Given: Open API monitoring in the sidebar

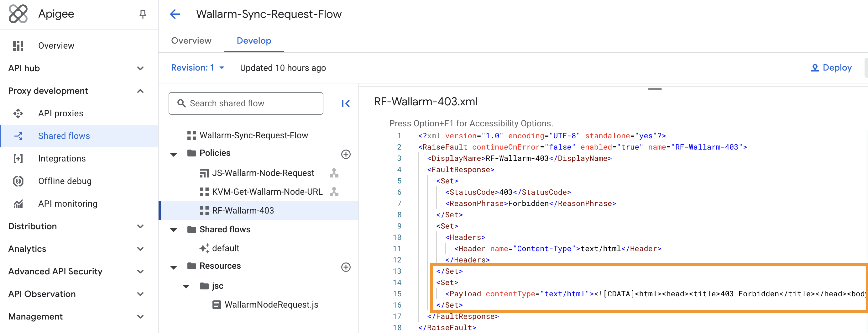Looking at the screenshot, I should pyautogui.click(x=67, y=203).
